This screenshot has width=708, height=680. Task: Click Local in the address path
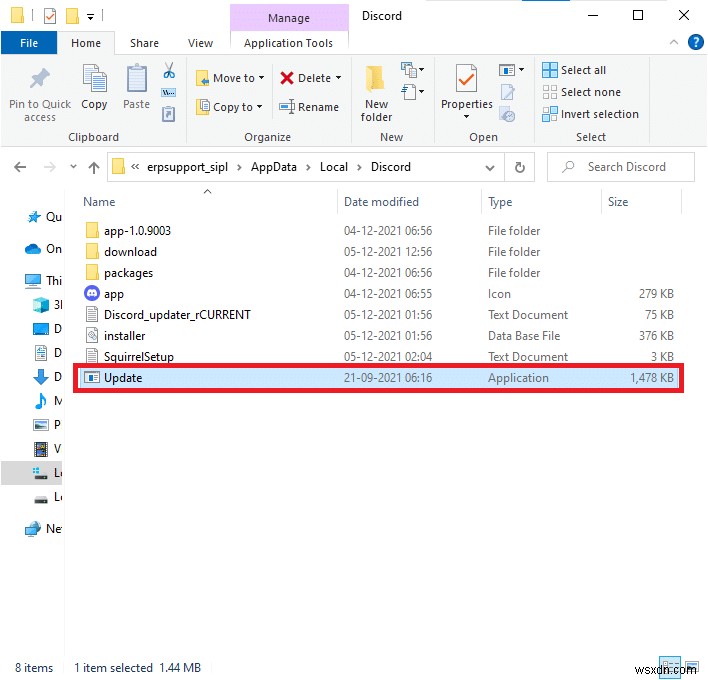click(x=334, y=167)
